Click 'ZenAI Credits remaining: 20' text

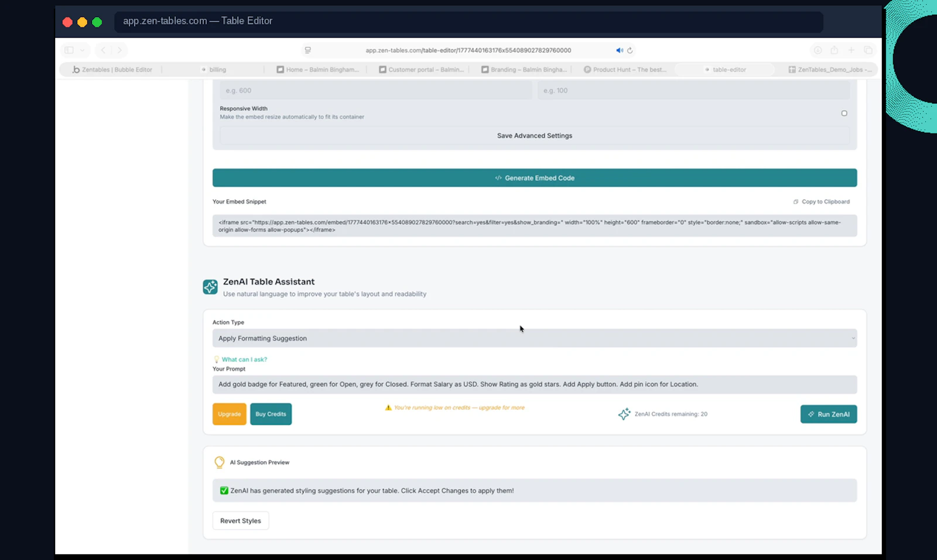coord(671,414)
